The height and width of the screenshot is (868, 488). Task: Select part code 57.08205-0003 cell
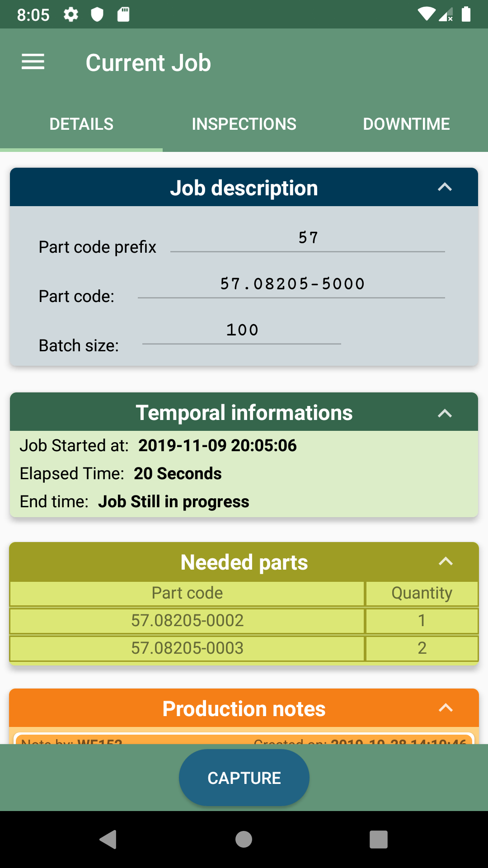point(187,648)
